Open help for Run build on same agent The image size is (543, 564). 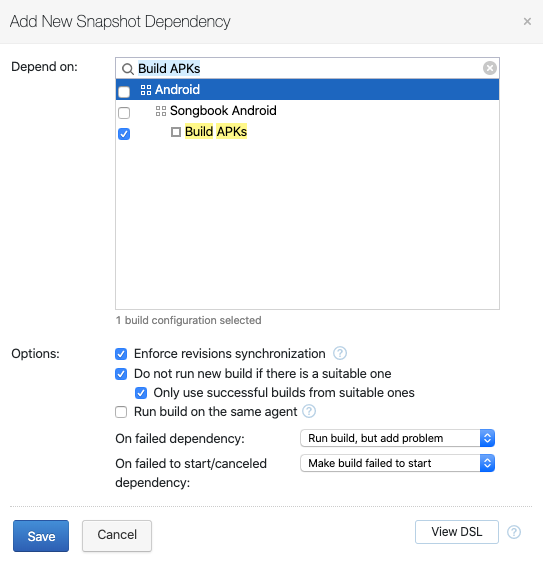coord(309,411)
